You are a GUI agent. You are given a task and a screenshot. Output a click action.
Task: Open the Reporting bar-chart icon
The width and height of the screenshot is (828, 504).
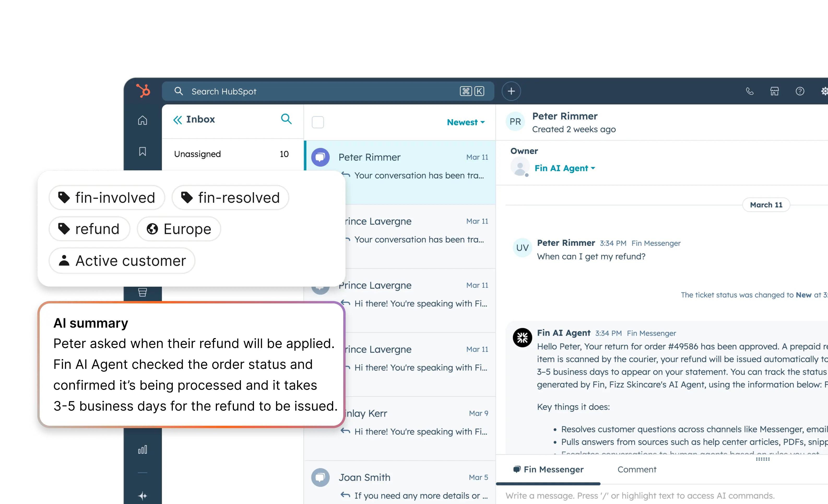[143, 449]
